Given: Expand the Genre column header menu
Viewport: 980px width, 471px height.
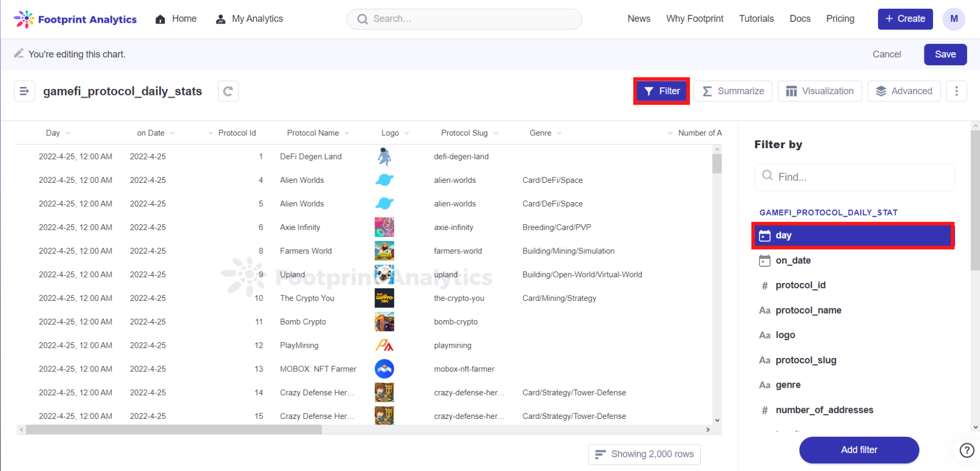Looking at the screenshot, I should [x=559, y=133].
